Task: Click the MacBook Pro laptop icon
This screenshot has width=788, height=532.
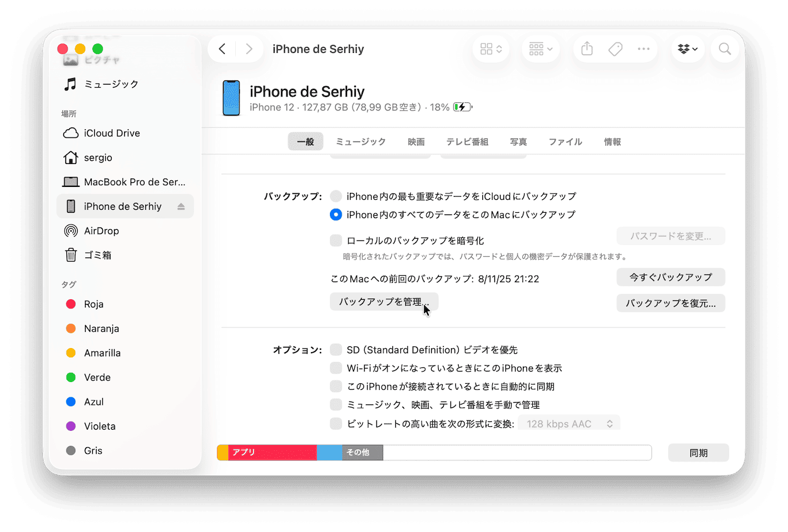Action: point(71,182)
